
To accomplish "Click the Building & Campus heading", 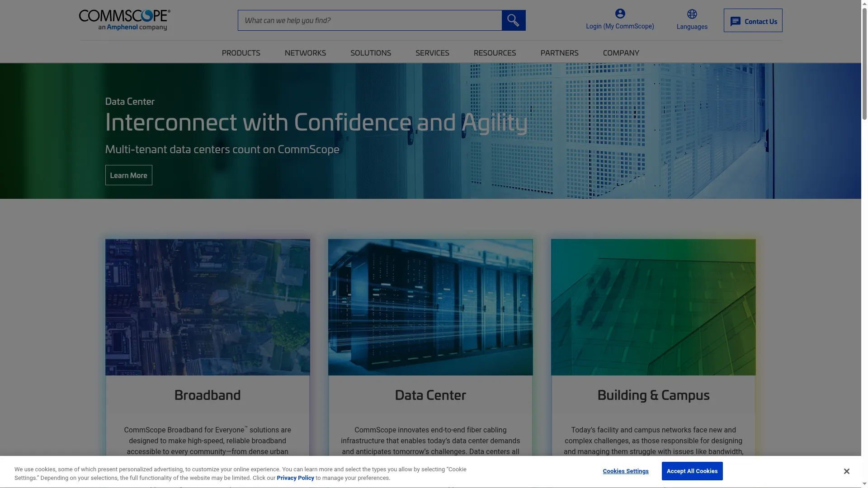I will 653,395.
